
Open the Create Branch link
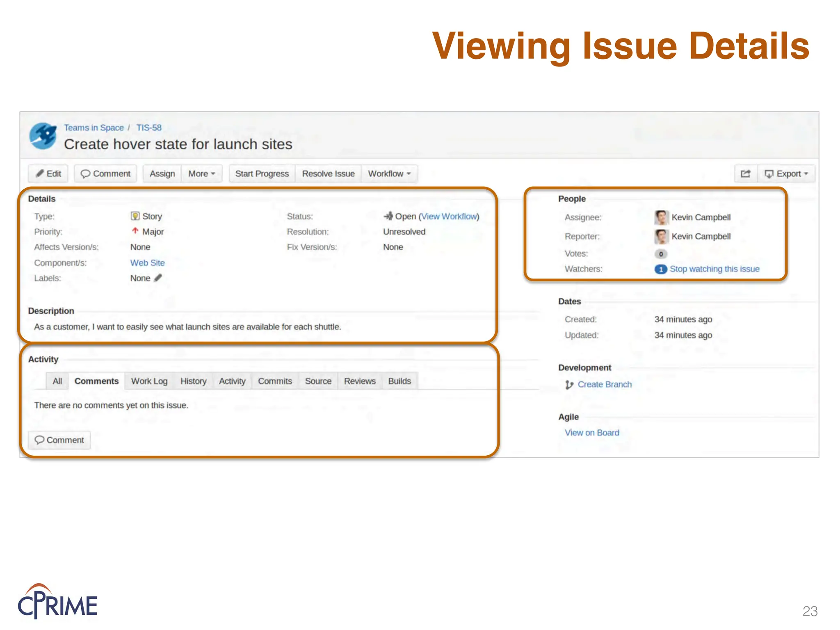[x=605, y=385]
